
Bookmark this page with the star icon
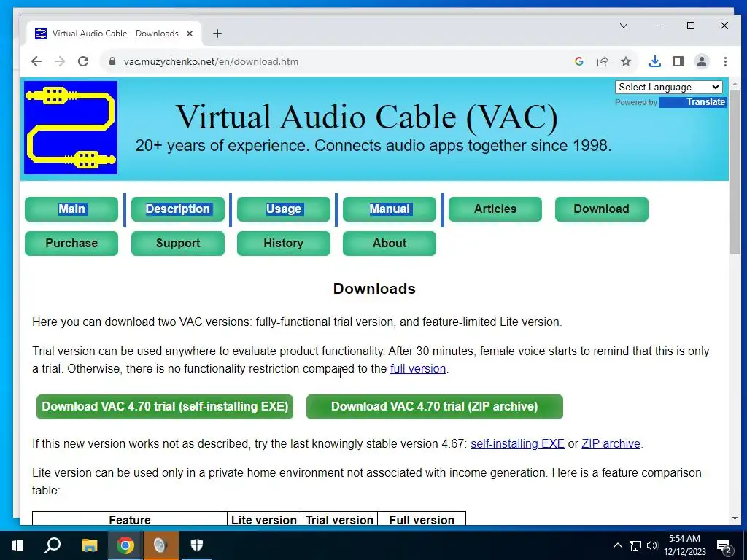pos(625,61)
